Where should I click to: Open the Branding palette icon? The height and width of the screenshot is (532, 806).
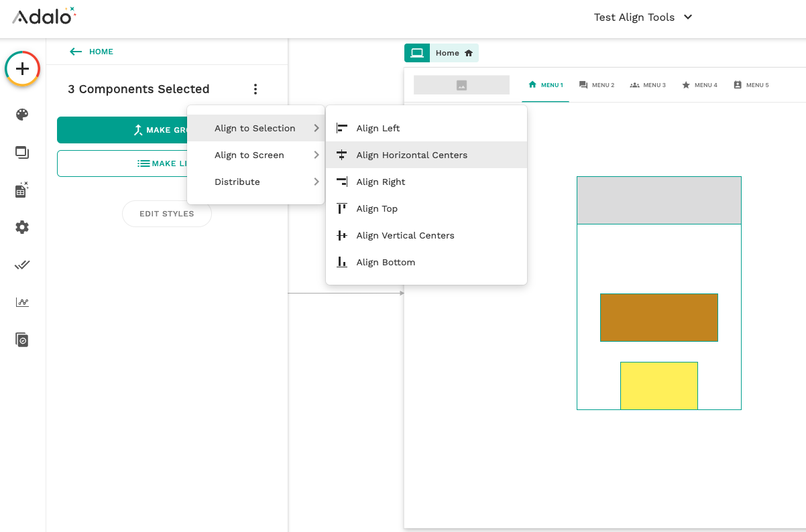(22, 115)
